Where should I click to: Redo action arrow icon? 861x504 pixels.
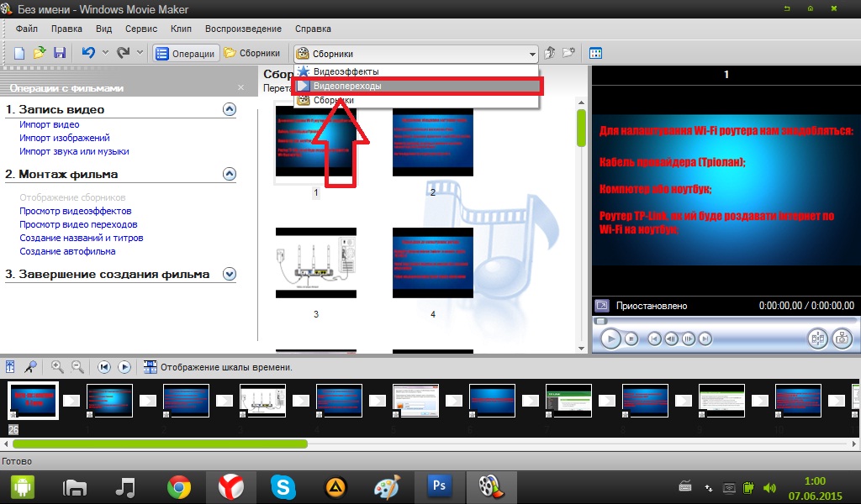pyautogui.click(x=123, y=53)
